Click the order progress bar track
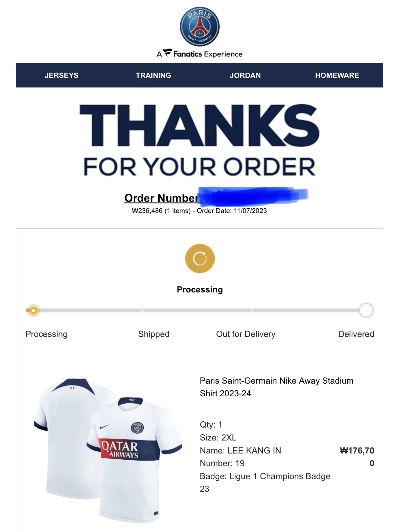399x532 pixels. [x=199, y=310]
